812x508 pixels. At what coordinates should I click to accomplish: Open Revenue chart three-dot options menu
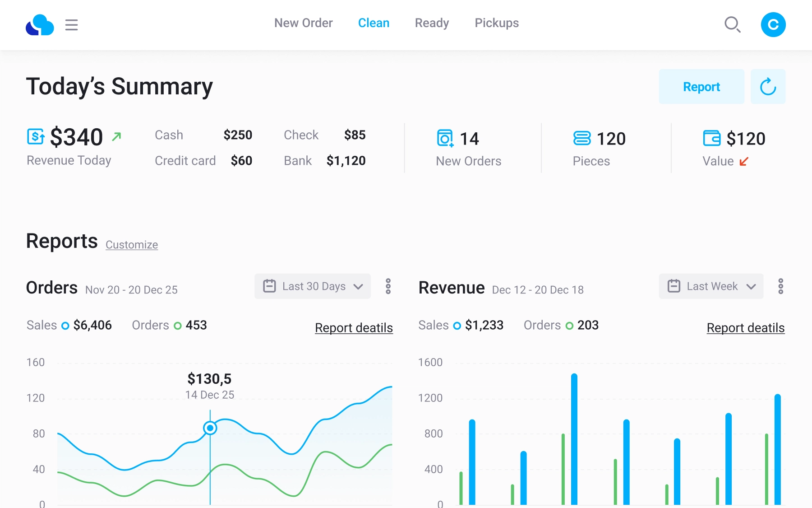point(780,286)
